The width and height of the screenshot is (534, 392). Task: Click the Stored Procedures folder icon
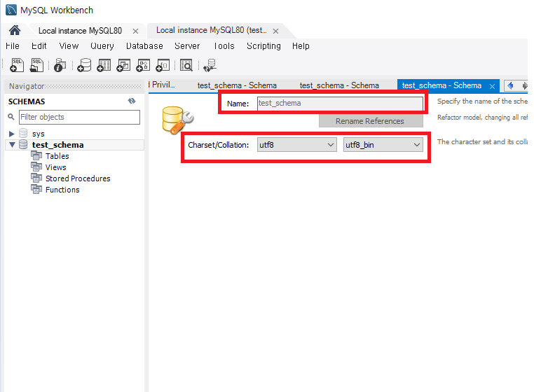(x=36, y=178)
